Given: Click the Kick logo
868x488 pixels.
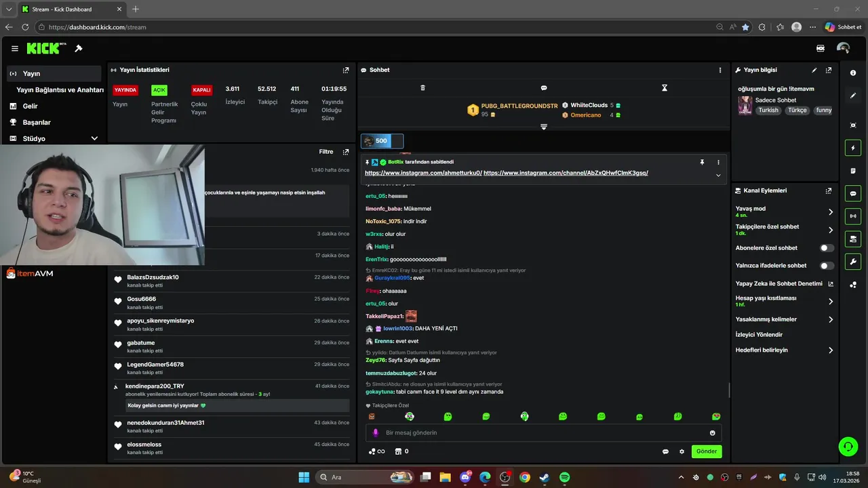Looking at the screenshot, I should [x=46, y=48].
